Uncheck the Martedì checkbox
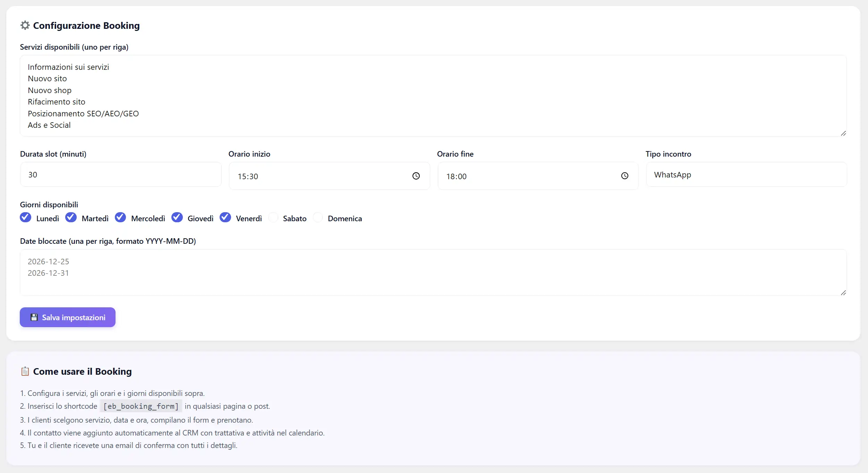 pyautogui.click(x=71, y=217)
